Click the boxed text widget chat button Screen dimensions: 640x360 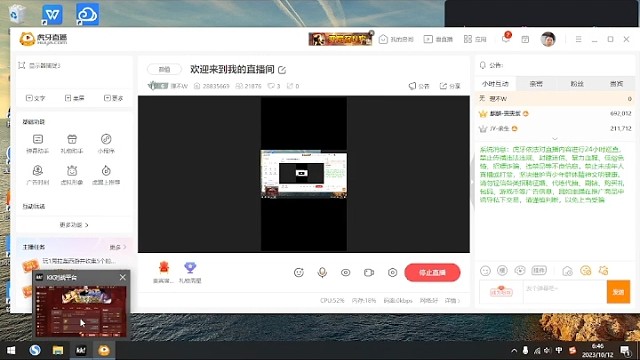coord(539,270)
